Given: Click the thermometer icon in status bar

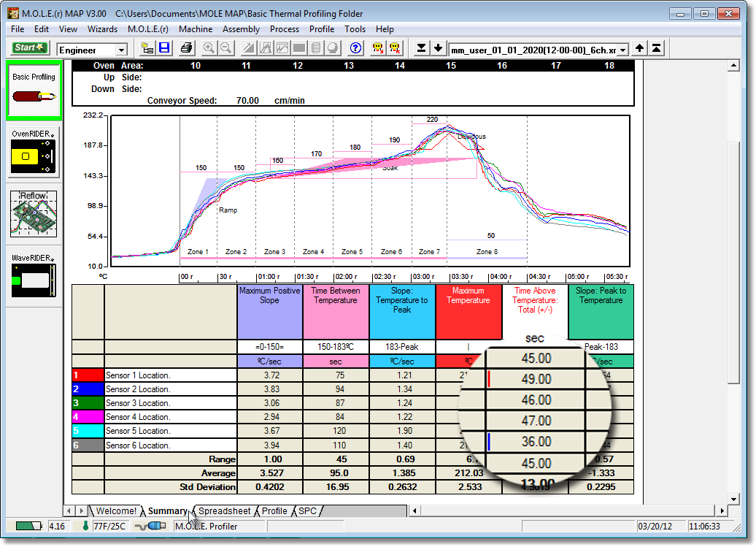Looking at the screenshot, I should pos(85,526).
